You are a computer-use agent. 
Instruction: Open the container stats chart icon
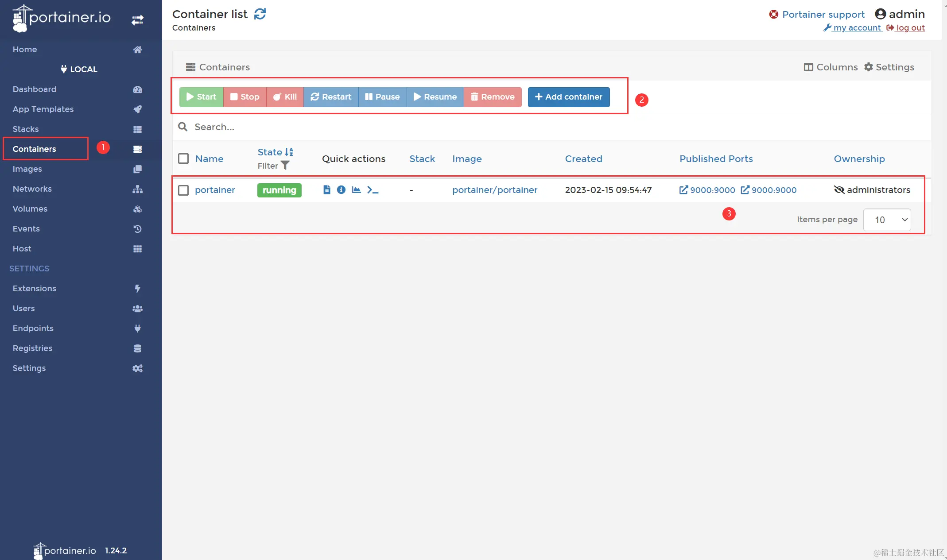(x=356, y=190)
